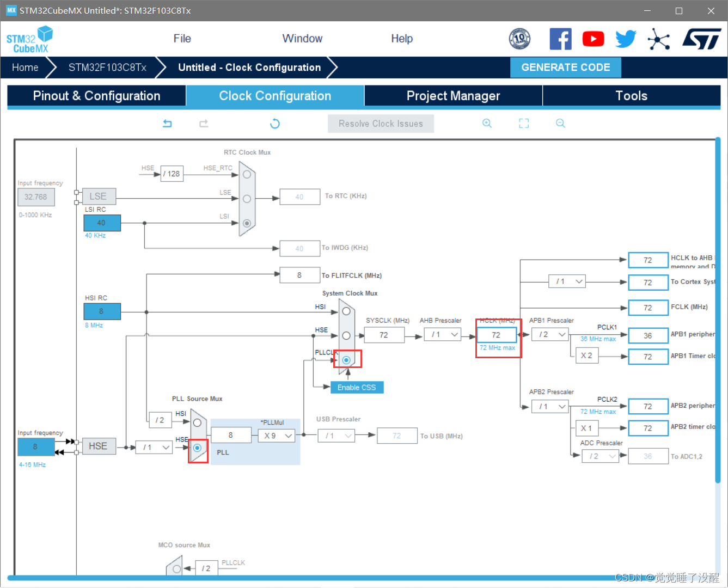Screen dimensions: 728x588
Task: Click the zoom out magnifier icon
Action: (x=560, y=124)
